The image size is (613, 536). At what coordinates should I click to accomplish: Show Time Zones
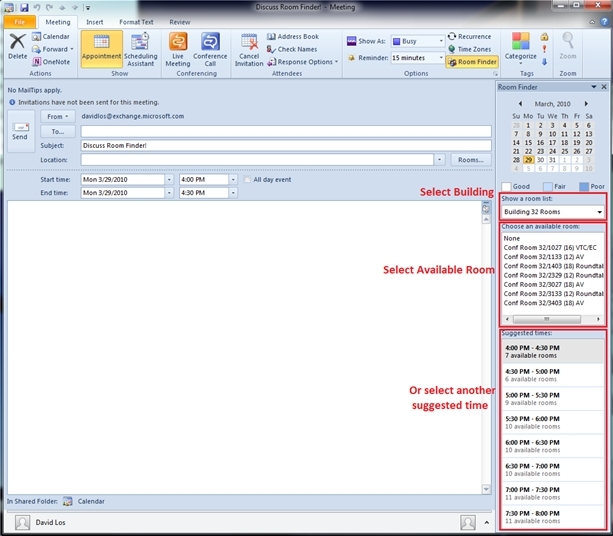coord(469,49)
